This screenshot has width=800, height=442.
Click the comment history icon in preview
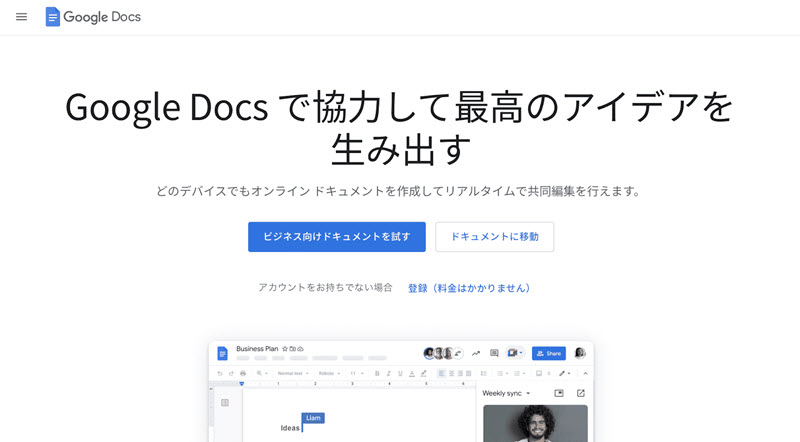click(x=494, y=353)
